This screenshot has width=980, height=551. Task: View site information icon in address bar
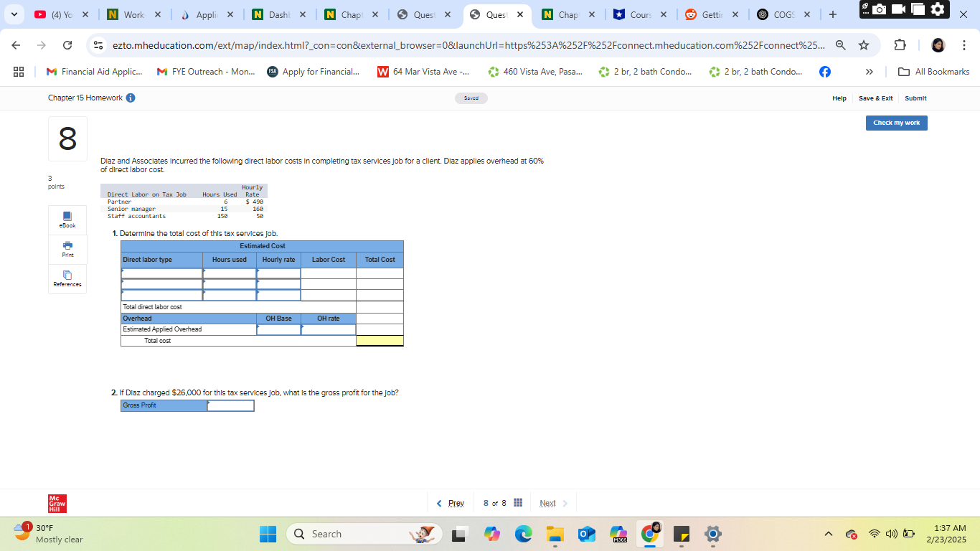[99, 45]
